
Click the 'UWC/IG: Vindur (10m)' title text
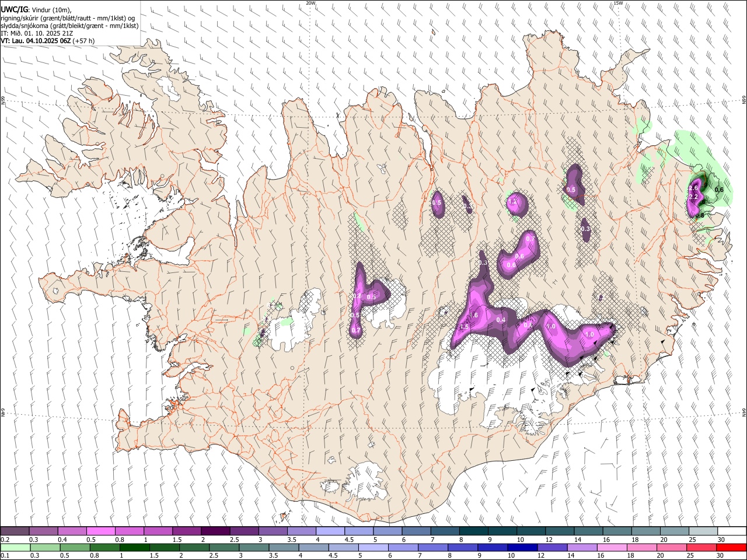(x=36, y=9)
